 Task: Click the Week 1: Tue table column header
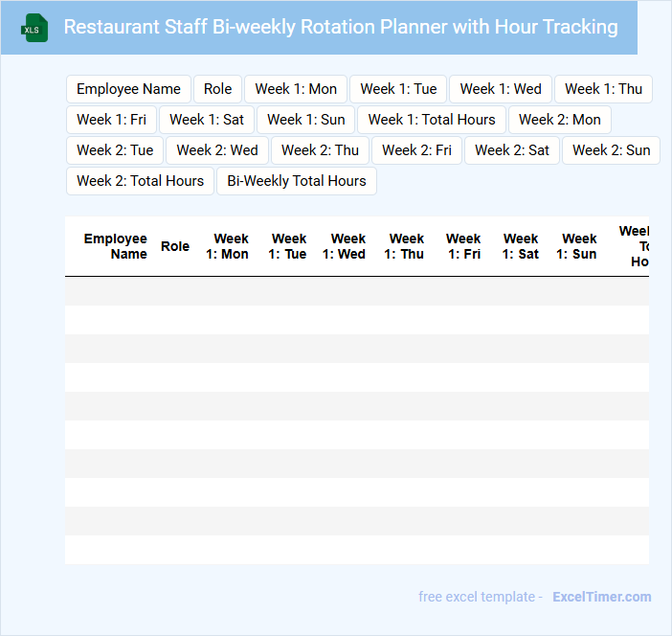coord(287,246)
